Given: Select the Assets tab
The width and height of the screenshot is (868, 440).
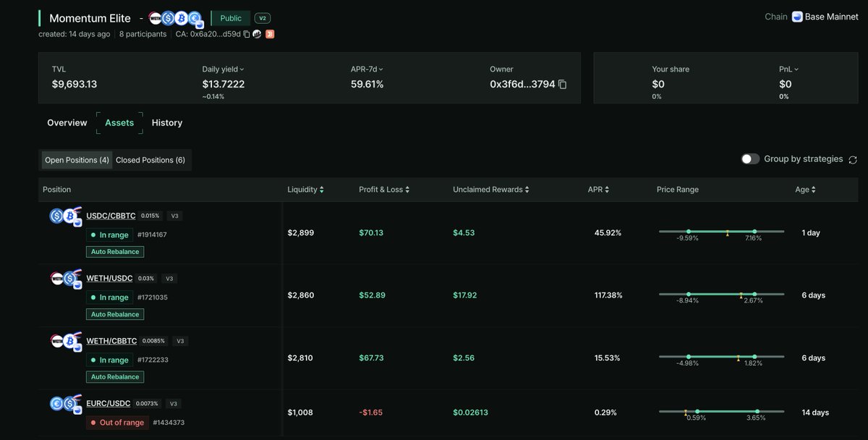Looking at the screenshot, I should coord(119,123).
